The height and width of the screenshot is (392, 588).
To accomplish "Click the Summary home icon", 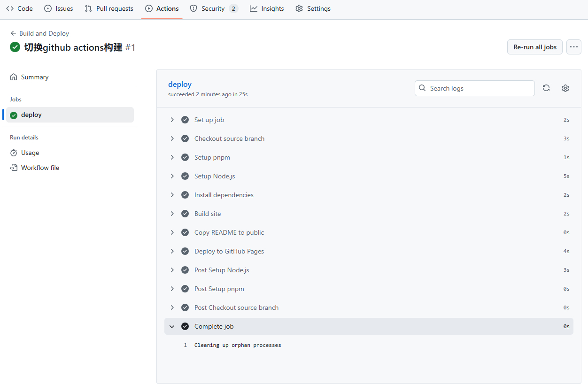I will coord(14,77).
